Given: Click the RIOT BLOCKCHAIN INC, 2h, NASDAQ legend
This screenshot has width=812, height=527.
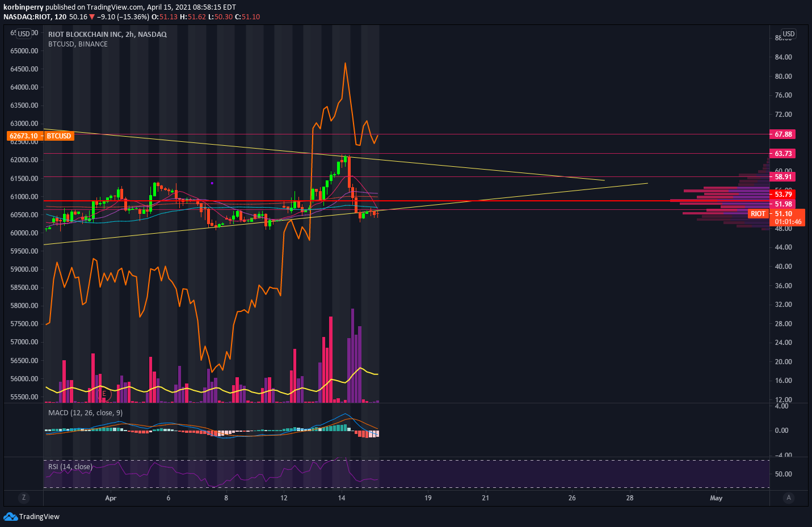Looking at the screenshot, I should (107, 35).
